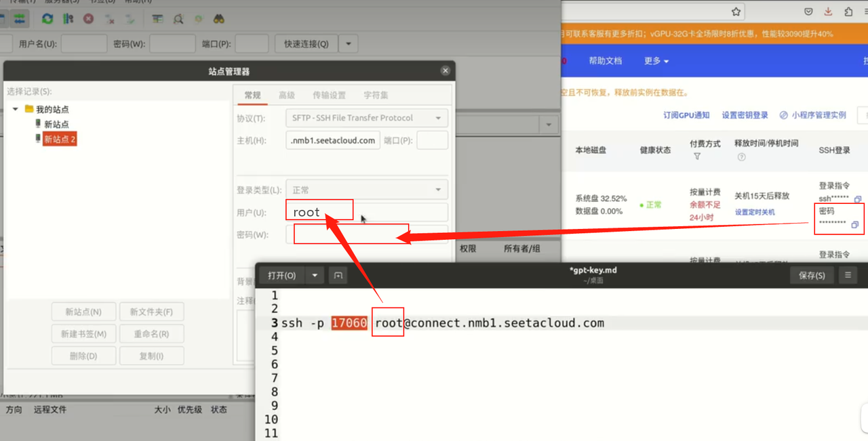Open browser extensions puzzle icon
This screenshot has height=441, width=868.
848,12
